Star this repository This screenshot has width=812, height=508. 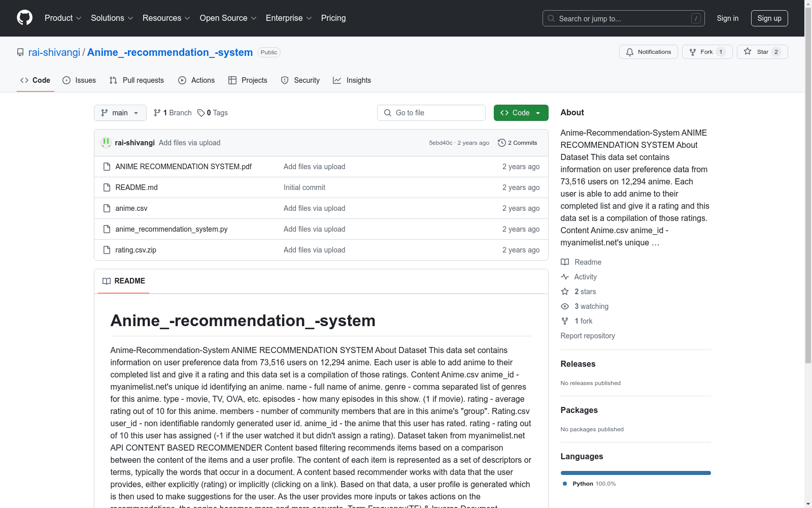pos(762,52)
